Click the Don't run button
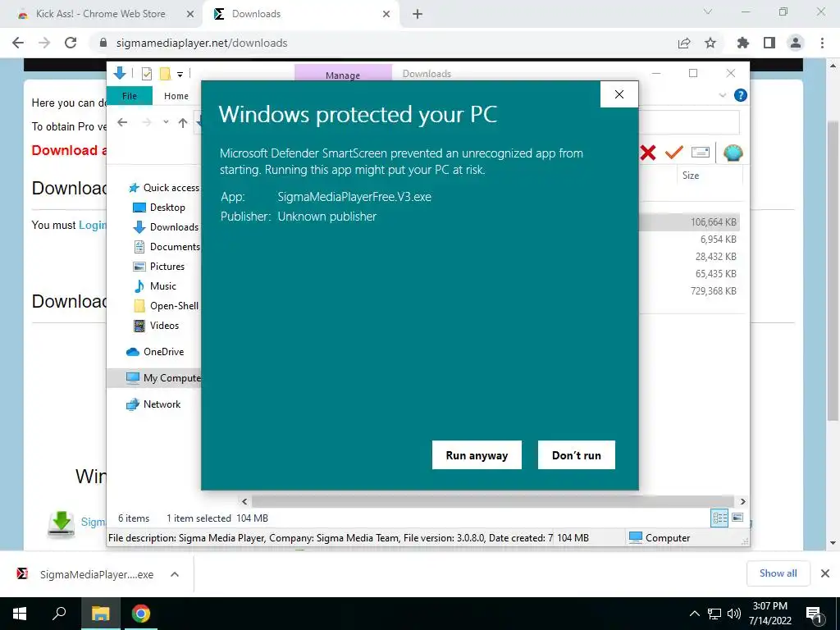 point(577,454)
